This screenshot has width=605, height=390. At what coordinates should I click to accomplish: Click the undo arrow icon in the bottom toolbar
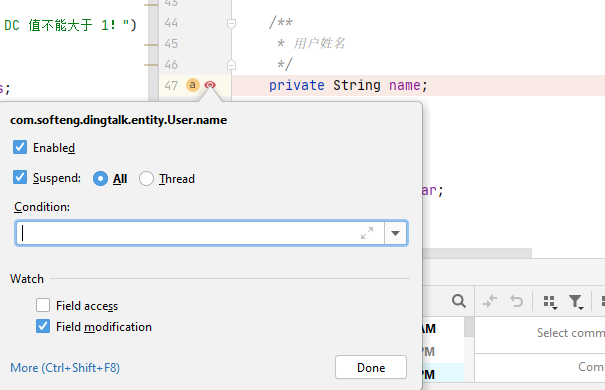pyautogui.click(x=516, y=301)
